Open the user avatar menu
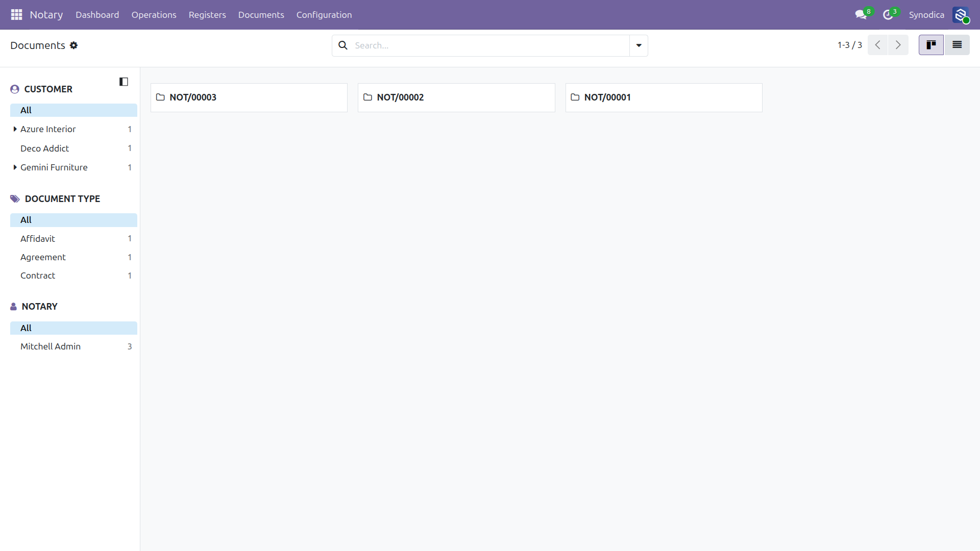Viewport: 980px width, 551px height. 961,15
